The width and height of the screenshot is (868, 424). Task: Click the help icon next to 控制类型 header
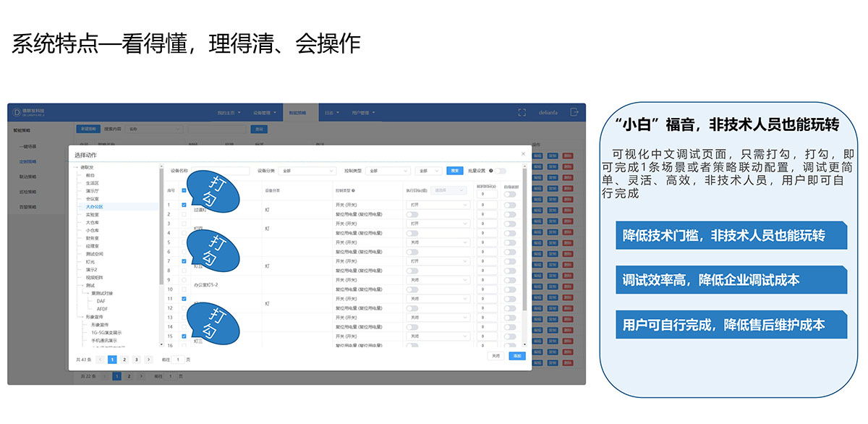[x=353, y=190]
